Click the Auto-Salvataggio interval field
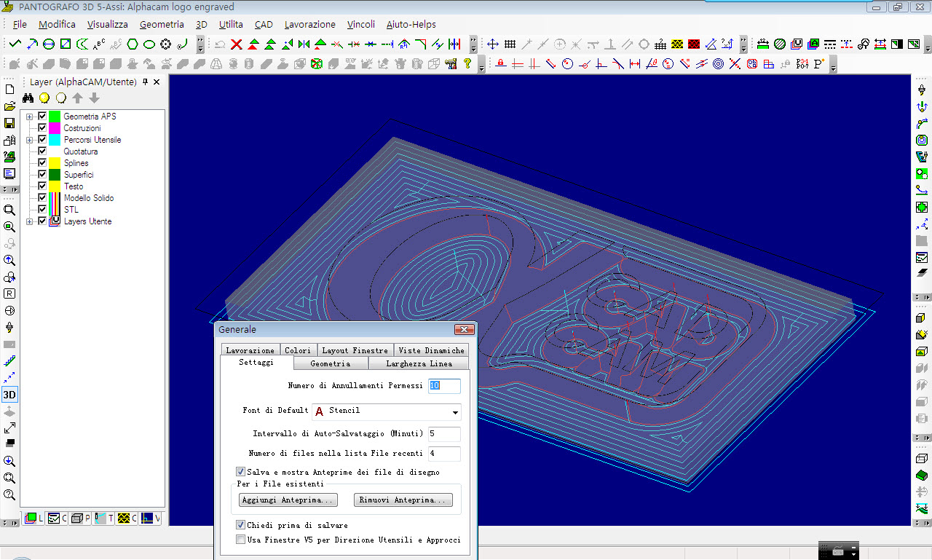This screenshot has width=932, height=560. [444, 434]
